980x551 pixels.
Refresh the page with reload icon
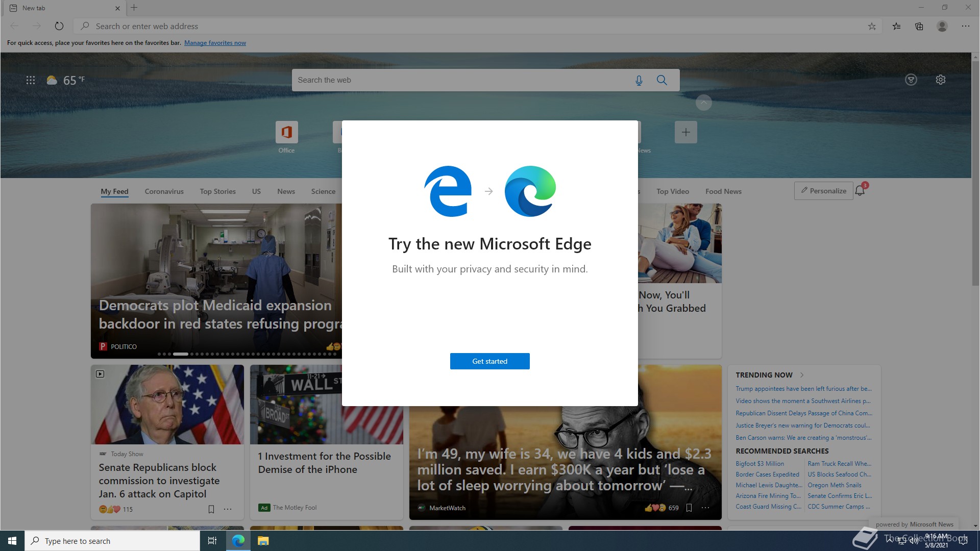[x=59, y=26]
